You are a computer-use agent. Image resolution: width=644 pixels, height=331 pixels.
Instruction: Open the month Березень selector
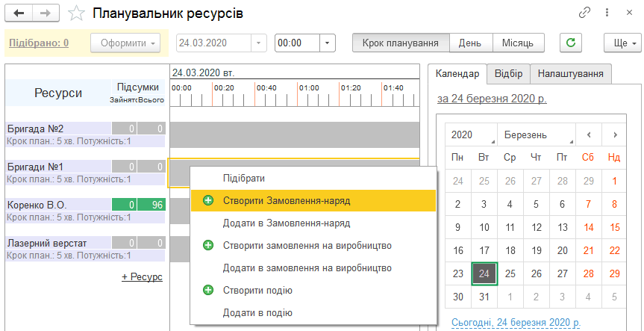tap(537, 134)
